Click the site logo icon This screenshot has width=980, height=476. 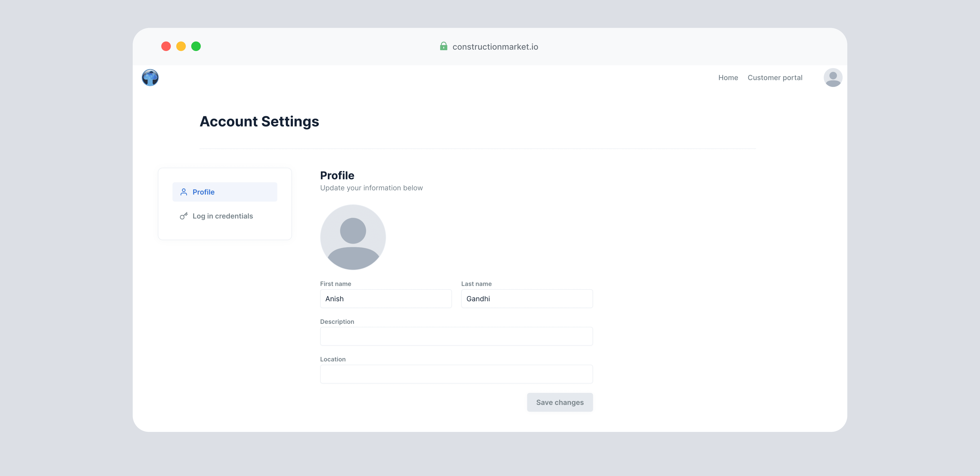pyautogui.click(x=150, y=78)
